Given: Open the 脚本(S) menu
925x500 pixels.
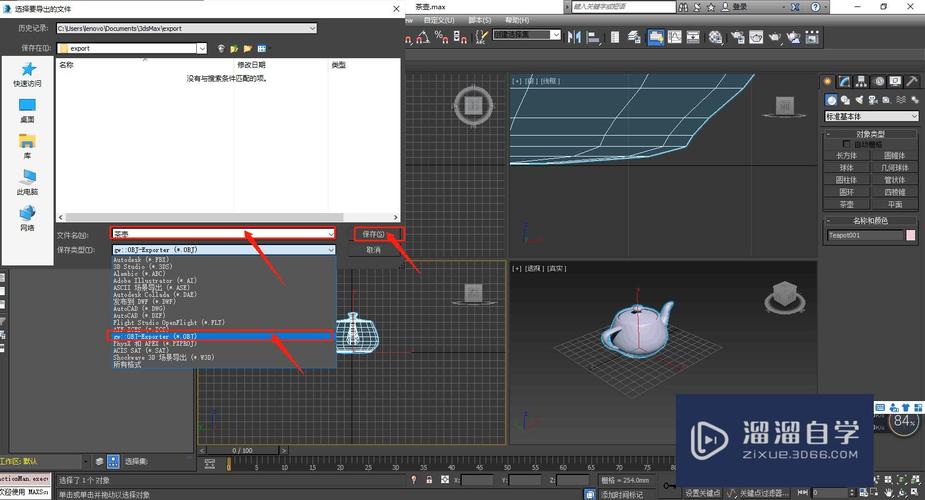Looking at the screenshot, I should coord(480,20).
